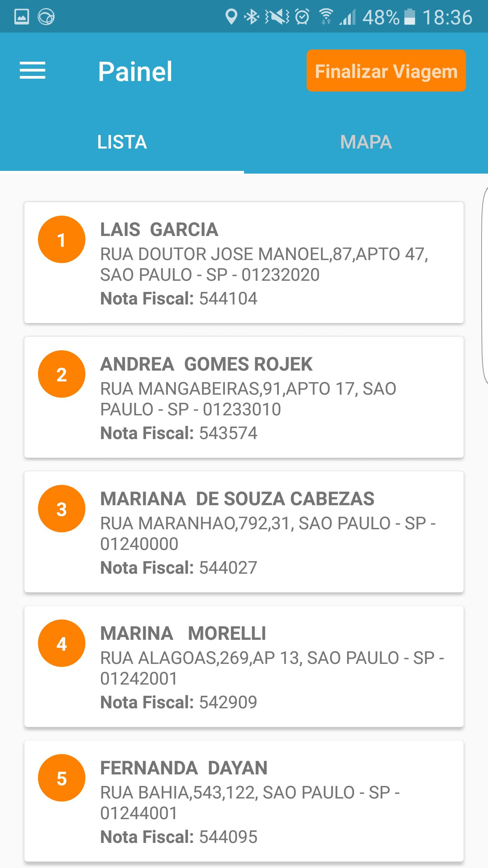The image size is (488, 868).
Task: Open the MARINA MORELLI delivery entry
Action: [244, 666]
